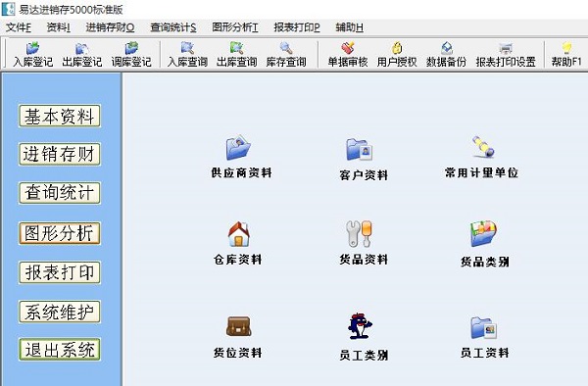Open 单据审核 from the toolbar
This screenshot has width=588, height=386.
click(348, 55)
